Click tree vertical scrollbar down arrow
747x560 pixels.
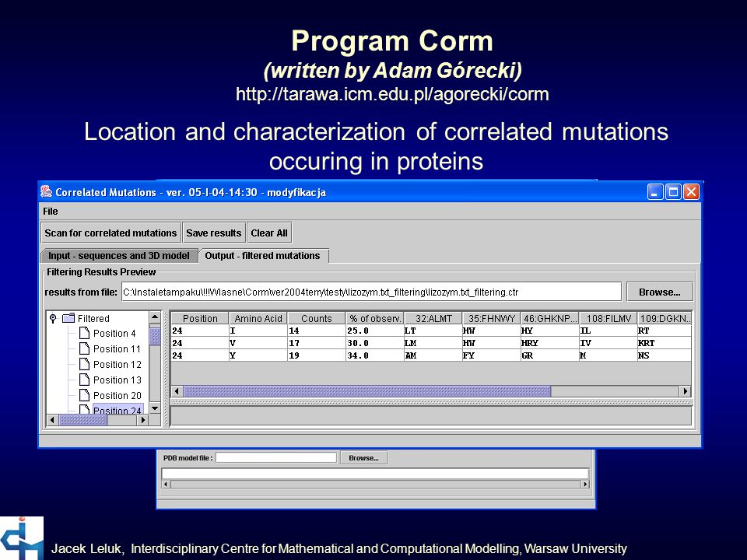tap(155, 408)
